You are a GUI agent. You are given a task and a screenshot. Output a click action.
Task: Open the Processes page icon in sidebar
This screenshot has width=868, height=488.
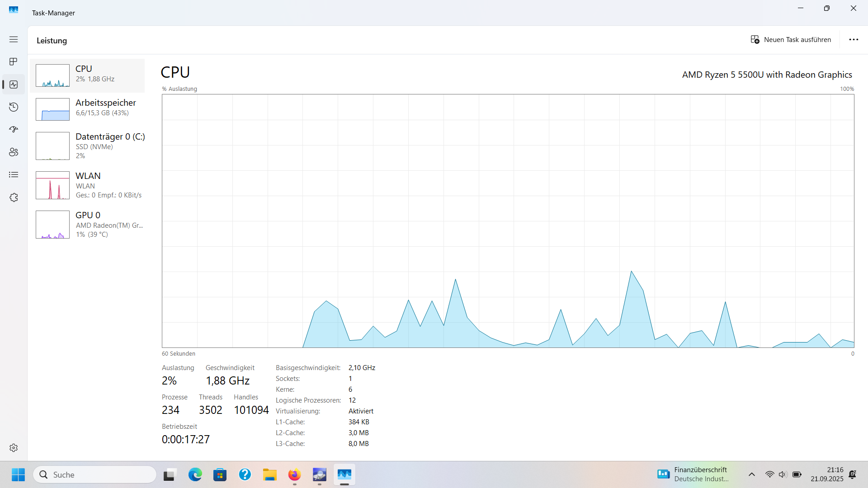pos(14,61)
